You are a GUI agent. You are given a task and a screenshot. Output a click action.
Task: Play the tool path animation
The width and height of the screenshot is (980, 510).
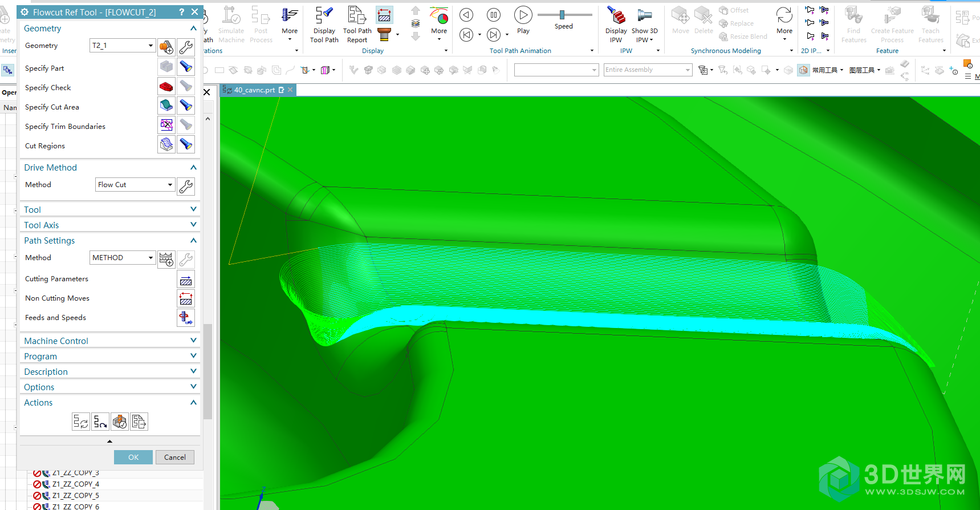click(523, 21)
